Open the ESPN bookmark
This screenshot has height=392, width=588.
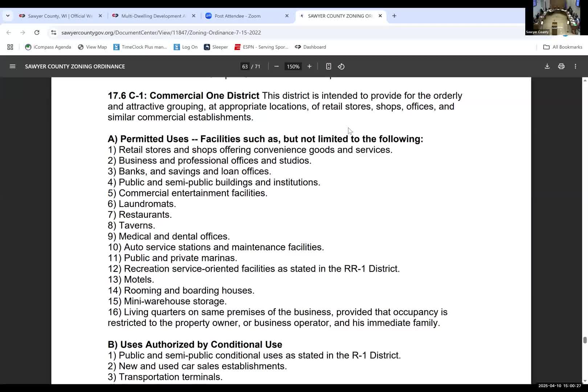(261, 47)
